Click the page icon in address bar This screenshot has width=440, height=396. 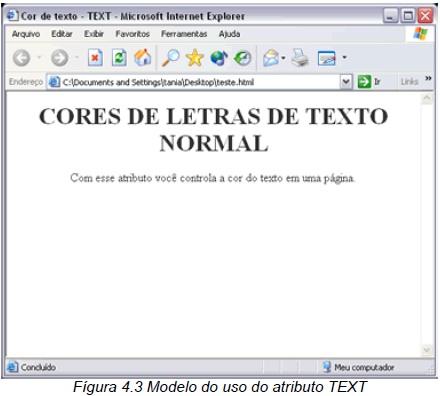(54, 82)
